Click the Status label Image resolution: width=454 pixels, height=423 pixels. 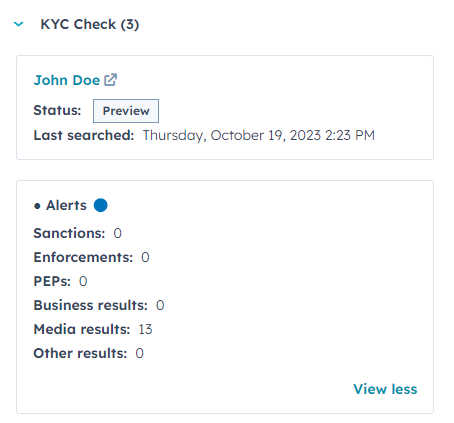[x=57, y=110]
